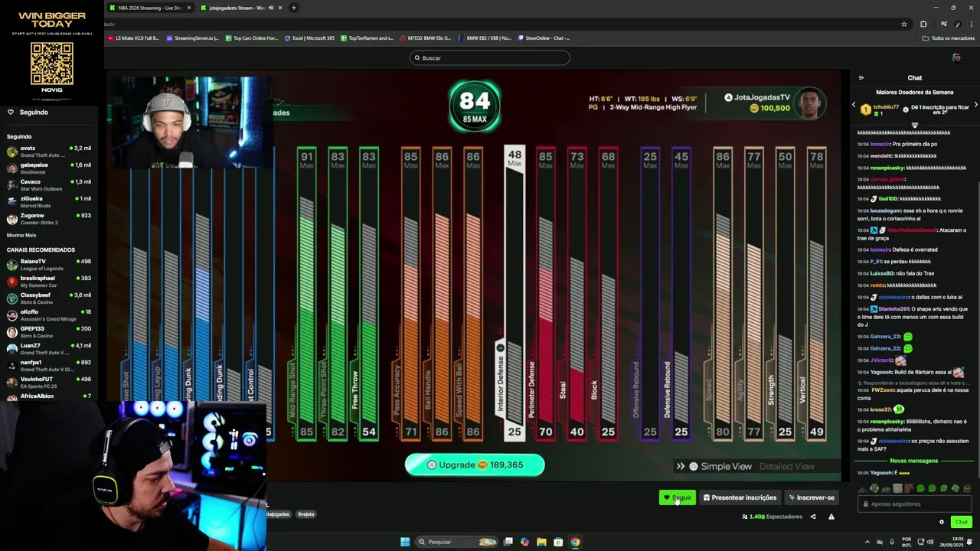The width and height of the screenshot is (980, 551).
Task: Open Chrome from the taskbar
Action: click(x=575, y=542)
